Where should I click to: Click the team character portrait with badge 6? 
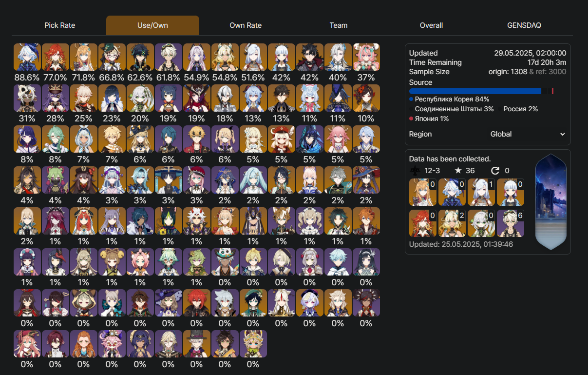[x=511, y=223]
